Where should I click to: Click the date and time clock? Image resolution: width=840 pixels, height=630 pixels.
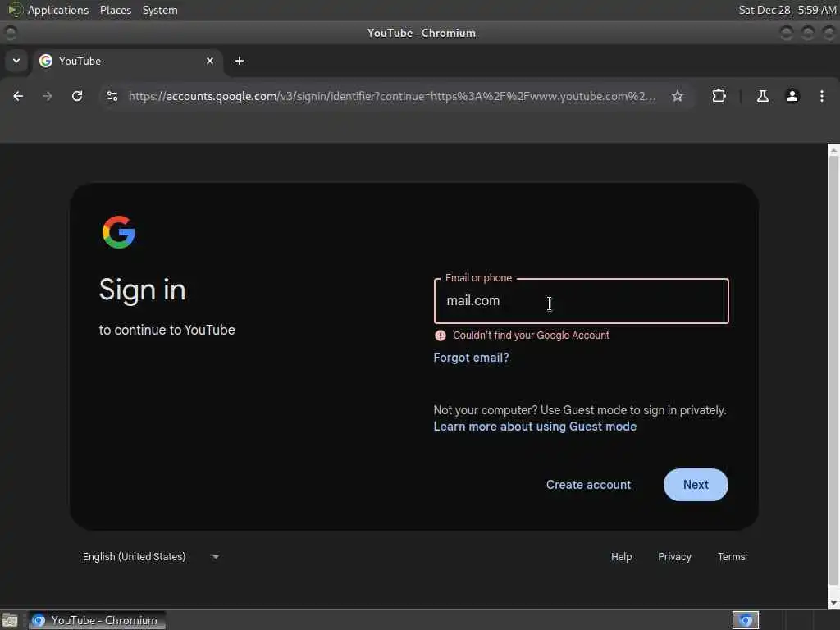pos(787,10)
